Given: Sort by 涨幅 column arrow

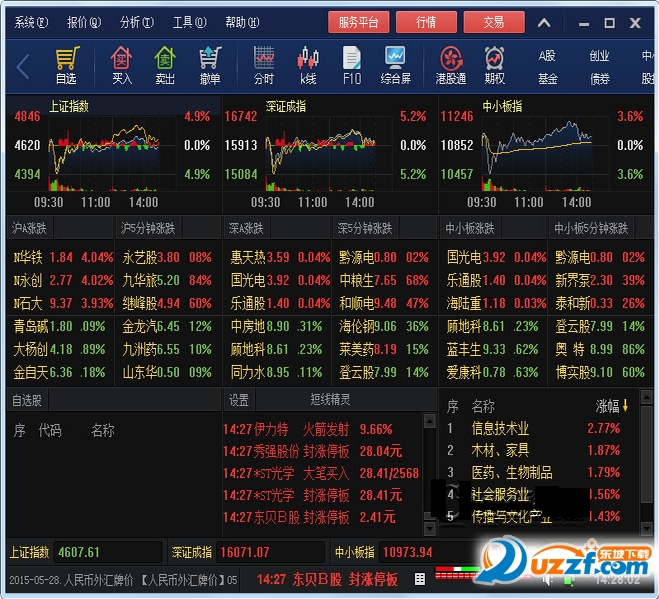Looking at the screenshot, I should [625, 406].
